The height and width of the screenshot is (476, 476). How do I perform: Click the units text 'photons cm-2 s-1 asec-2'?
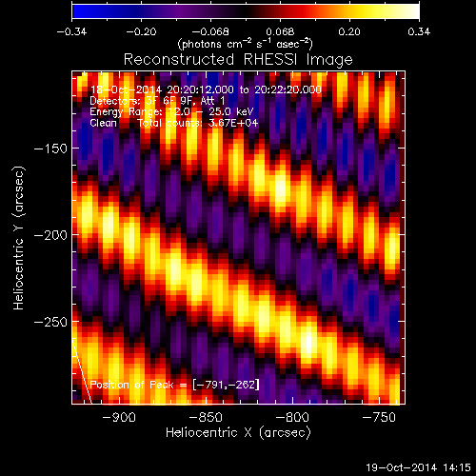[246, 44]
